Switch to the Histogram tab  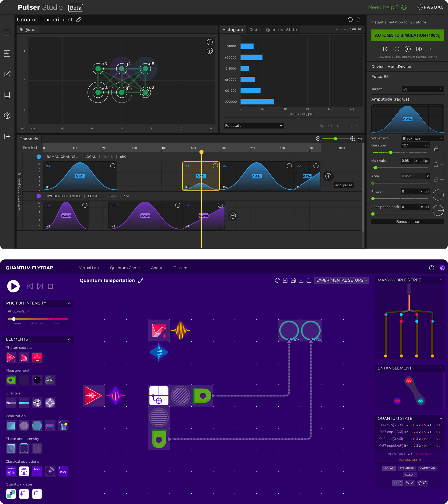233,30
